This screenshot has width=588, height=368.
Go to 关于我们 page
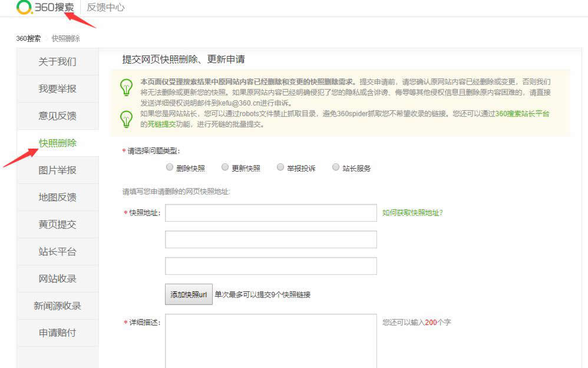tap(57, 61)
